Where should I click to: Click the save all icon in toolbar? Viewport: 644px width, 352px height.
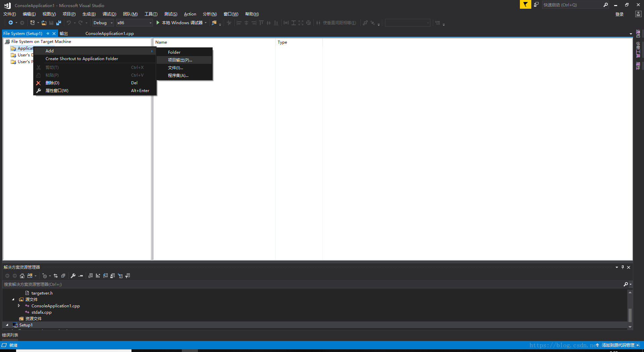tap(59, 23)
